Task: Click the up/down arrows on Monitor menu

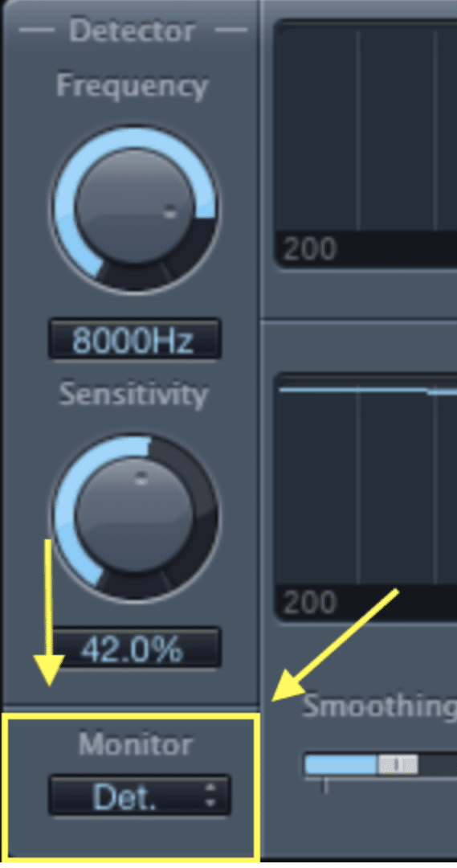Action: [210, 796]
